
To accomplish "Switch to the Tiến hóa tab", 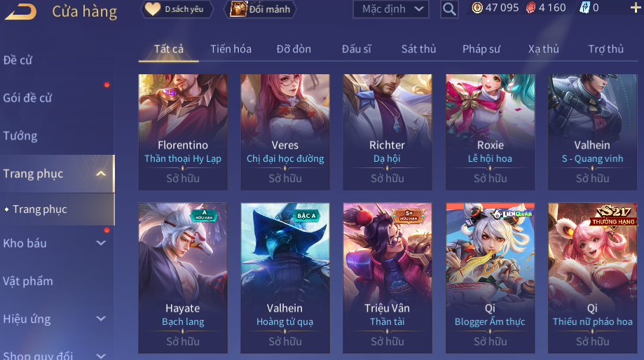I will click(231, 49).
